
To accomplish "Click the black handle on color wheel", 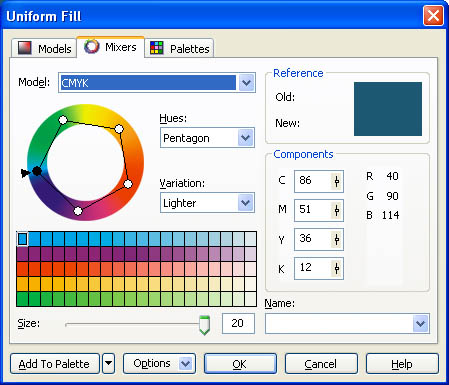I will 37,171.
